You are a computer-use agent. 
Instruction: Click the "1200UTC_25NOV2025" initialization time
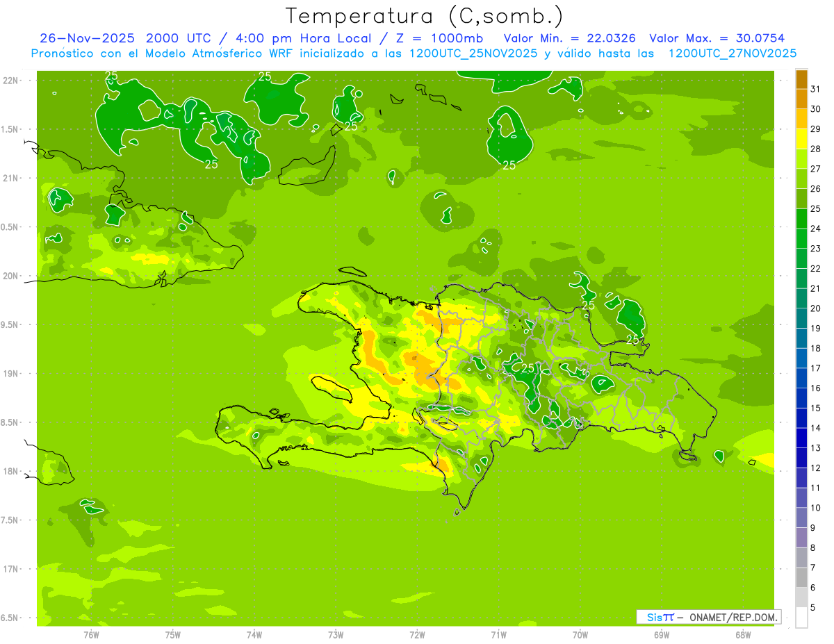click(473, 53)
